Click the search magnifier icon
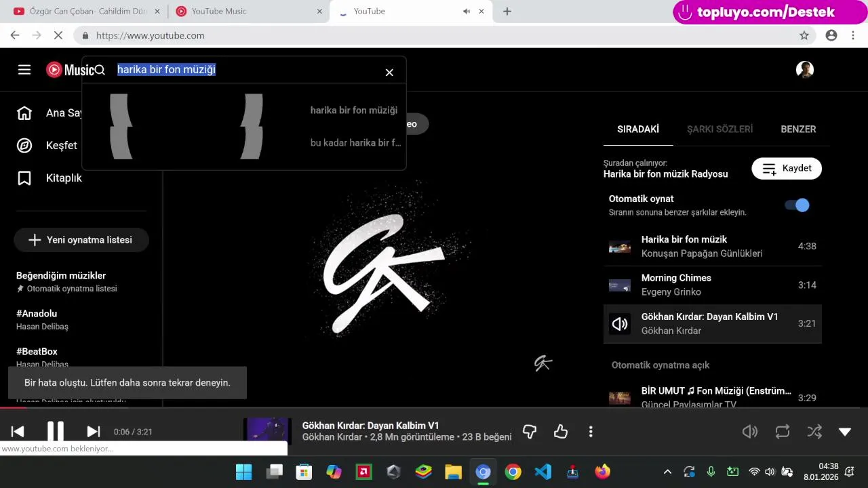 click(x=100, y=70)
